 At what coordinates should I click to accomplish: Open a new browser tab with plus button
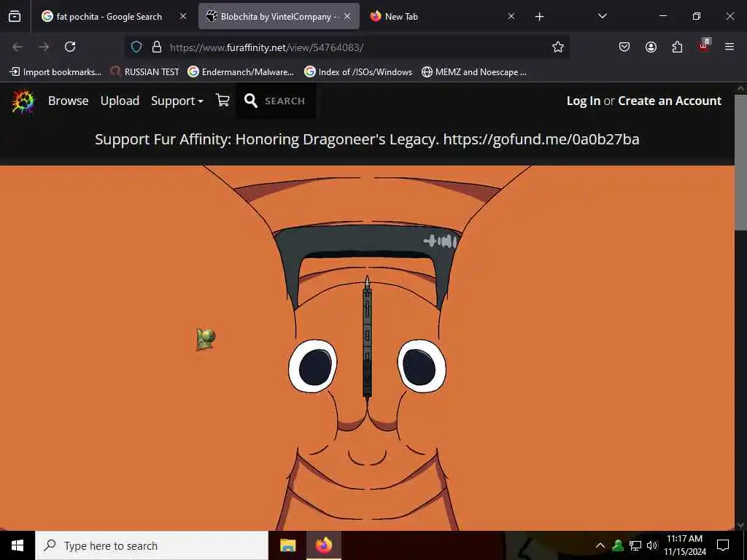(x=539, y=17)
